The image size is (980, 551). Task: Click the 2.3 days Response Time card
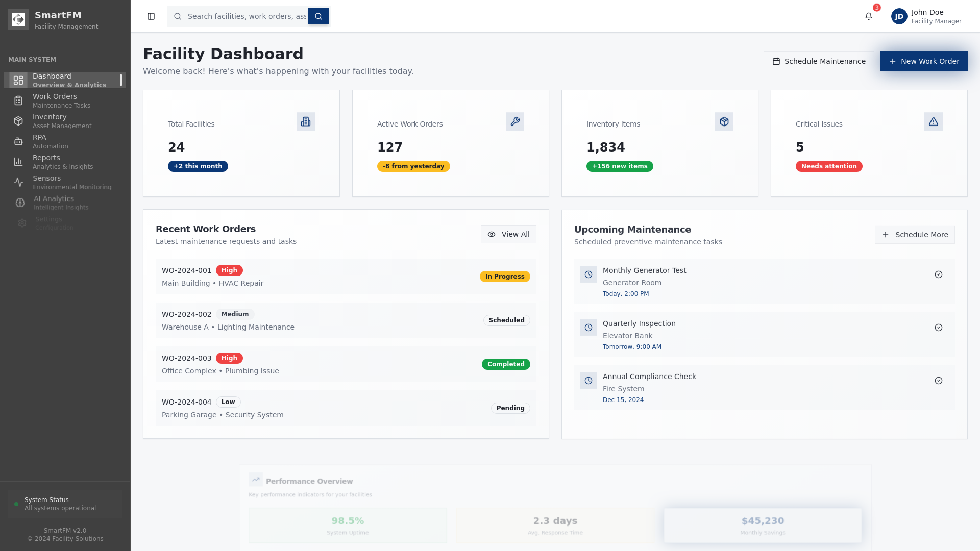pyautogui.click(x=555, y=525)
